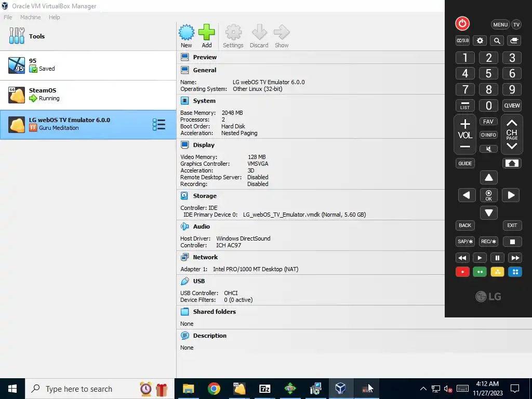Open Google Chrome from the taskbar
The height and width of the screenshot is (399, 532).
pyautogui.click(x=214, y=389)
